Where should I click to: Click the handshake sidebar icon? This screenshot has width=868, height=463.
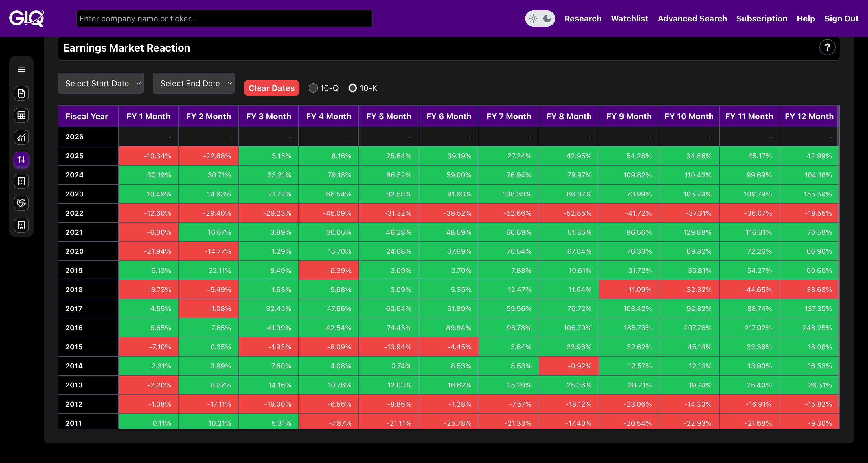(x=21, y=203)
